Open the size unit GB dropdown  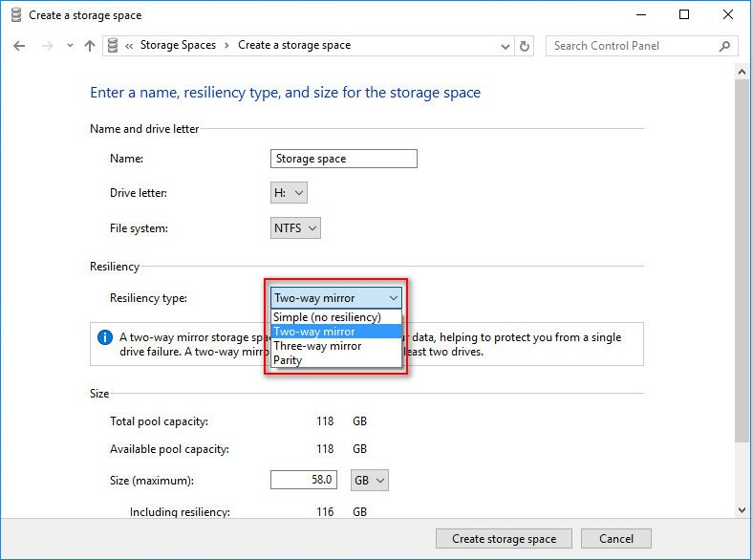(370, 480)
